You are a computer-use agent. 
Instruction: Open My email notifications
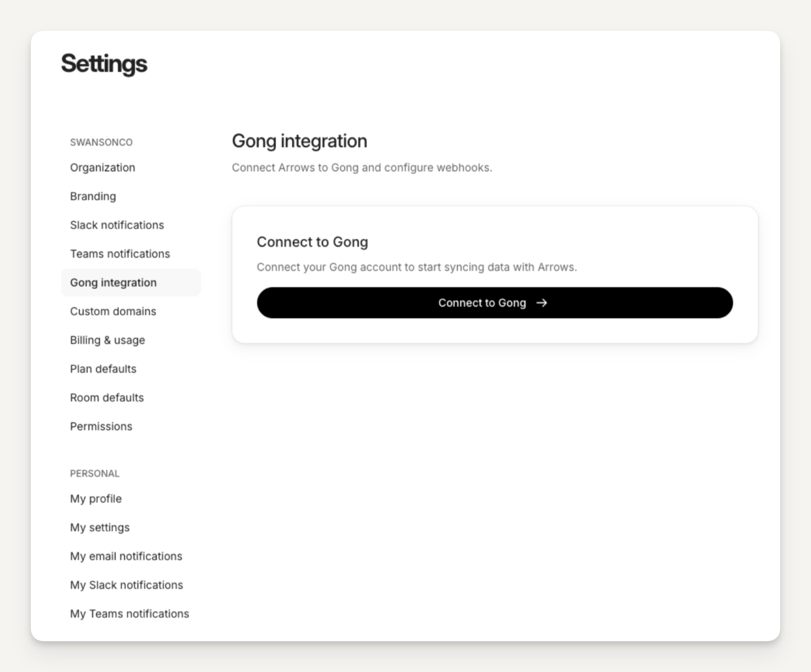(x=126, y=557)
